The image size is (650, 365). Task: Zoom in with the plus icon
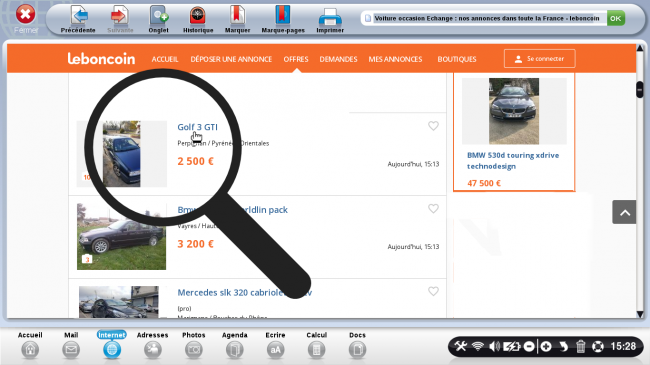coord(546,346)
